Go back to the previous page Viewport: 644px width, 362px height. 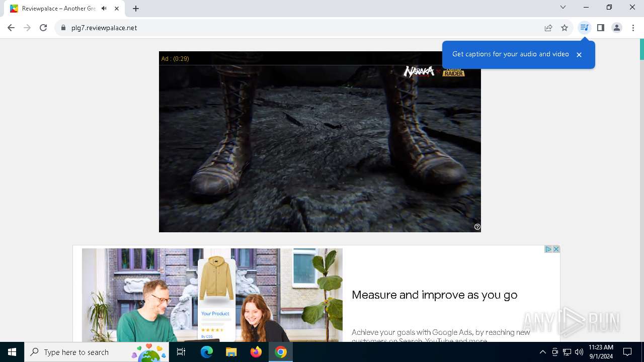click(11, 28)
